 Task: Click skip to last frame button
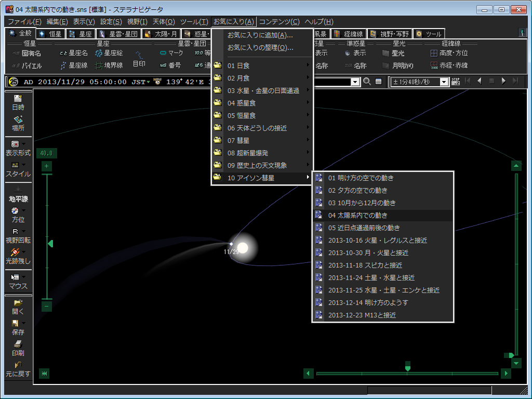coord(516,81)
